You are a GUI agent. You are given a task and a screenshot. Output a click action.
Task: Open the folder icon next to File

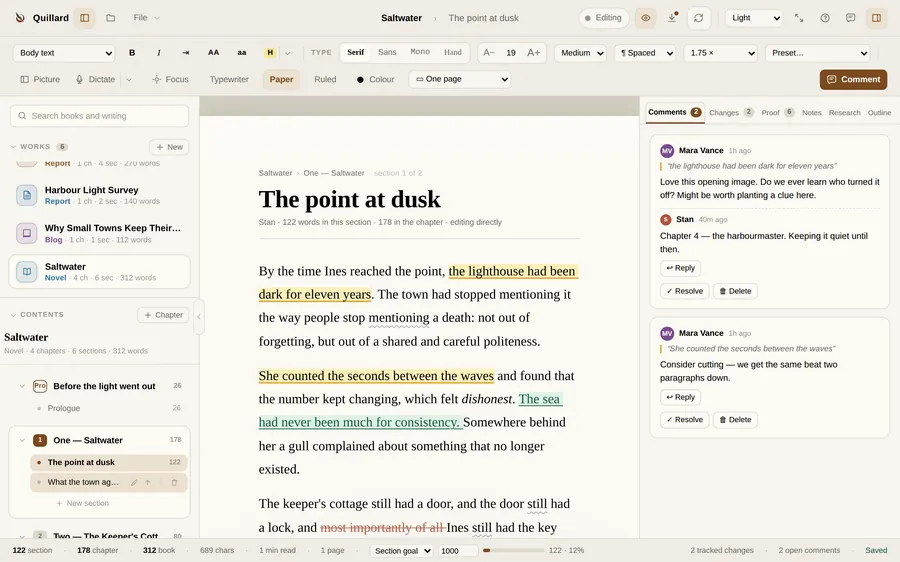click(111, 18)
